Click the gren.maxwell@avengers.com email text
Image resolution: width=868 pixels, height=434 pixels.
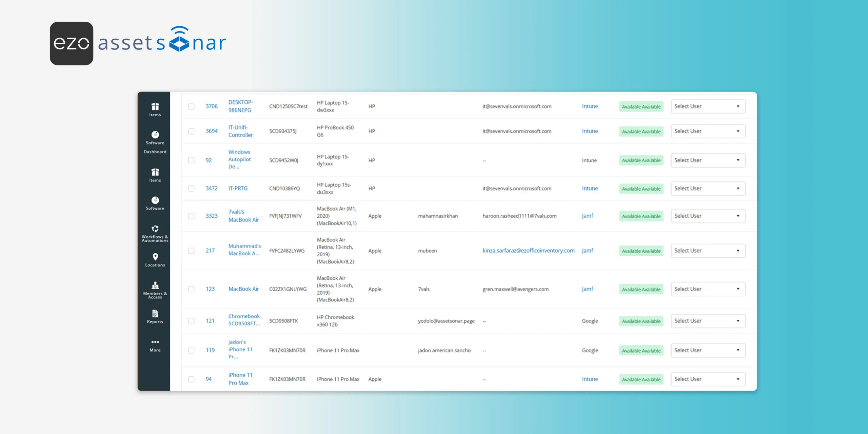click(516, 289)
